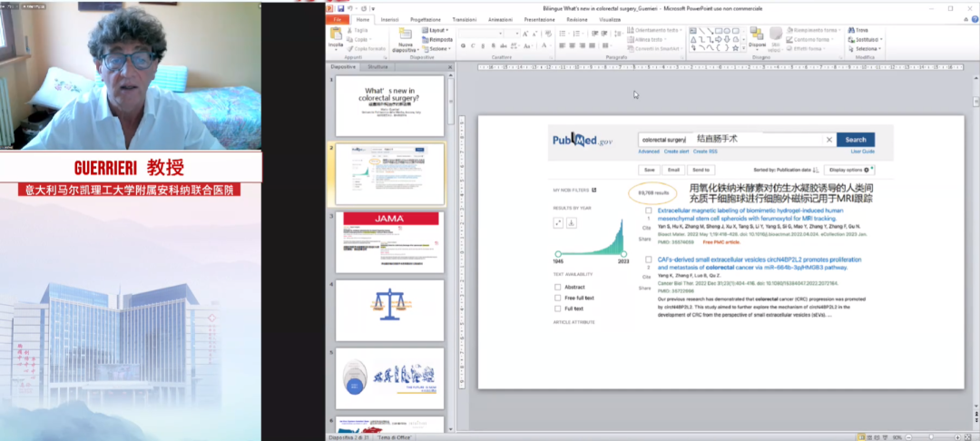
Task: Select the rectangle shape in shapes gallery
Action: click(x=719, y=31)
